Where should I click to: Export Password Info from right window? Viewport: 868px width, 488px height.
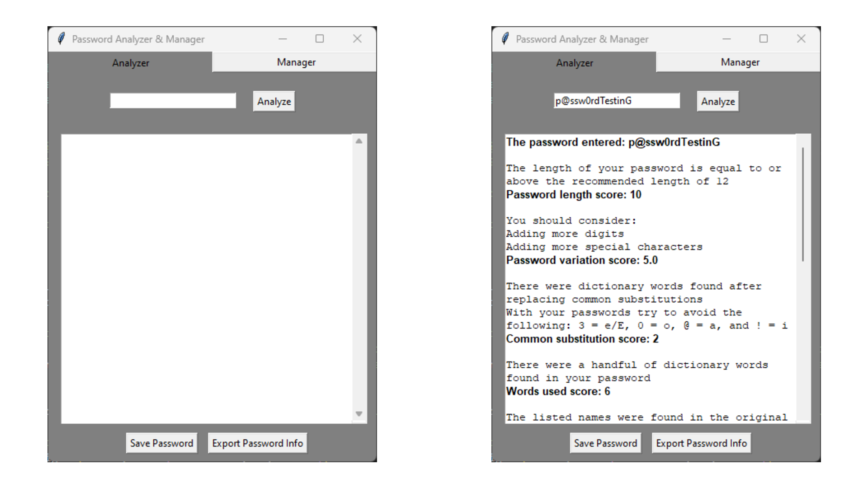(x=701, y=443)
